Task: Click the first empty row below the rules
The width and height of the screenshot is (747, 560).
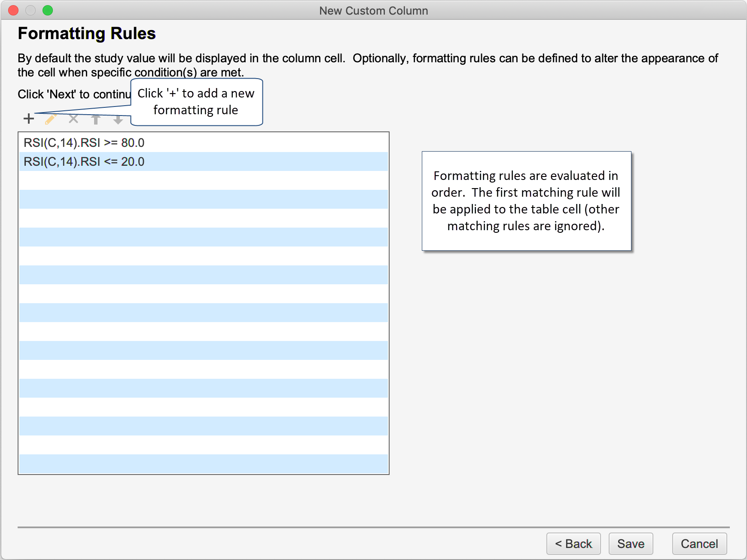Action: [203, 180]
